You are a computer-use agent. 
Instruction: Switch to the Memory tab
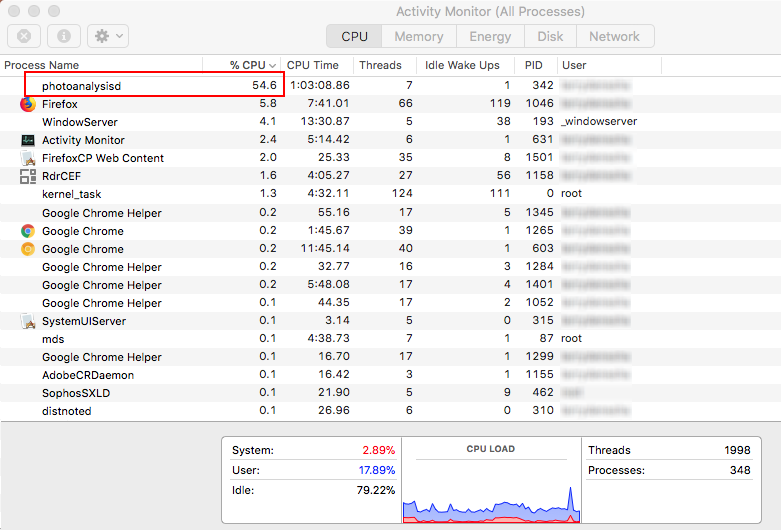pos(419,36)
